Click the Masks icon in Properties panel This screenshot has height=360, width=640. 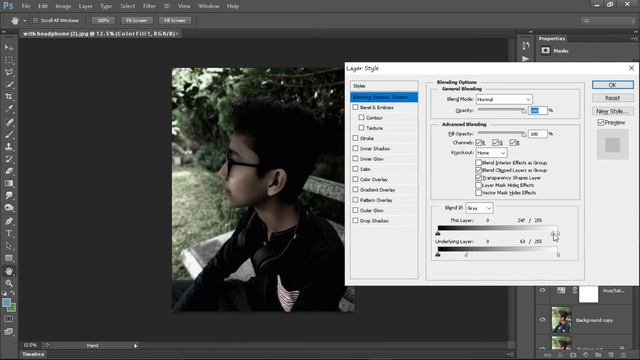546,51
